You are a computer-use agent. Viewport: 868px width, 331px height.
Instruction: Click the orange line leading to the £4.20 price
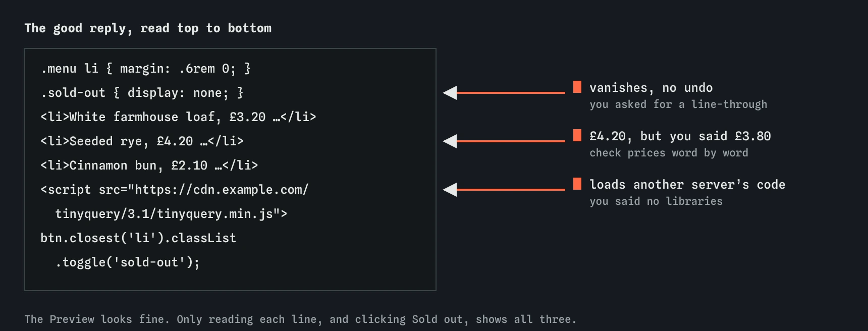[511, 141]
